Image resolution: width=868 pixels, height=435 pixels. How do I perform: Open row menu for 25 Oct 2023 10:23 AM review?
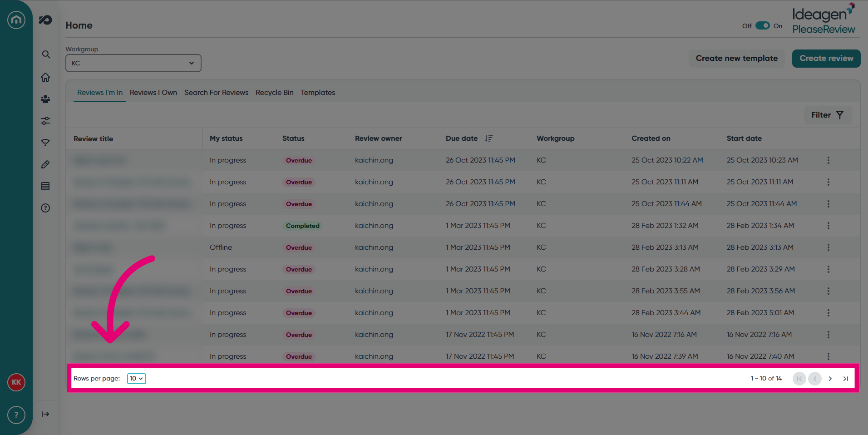[829, 160]
